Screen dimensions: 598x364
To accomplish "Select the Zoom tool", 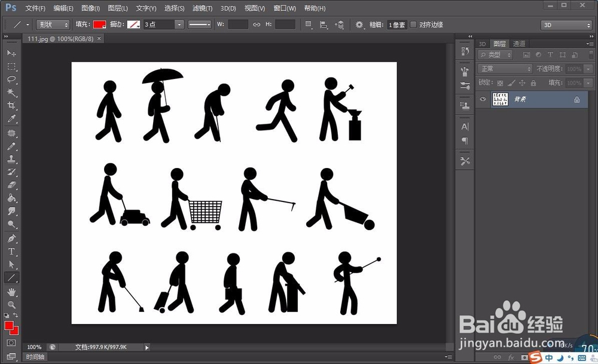I will 11,305.
